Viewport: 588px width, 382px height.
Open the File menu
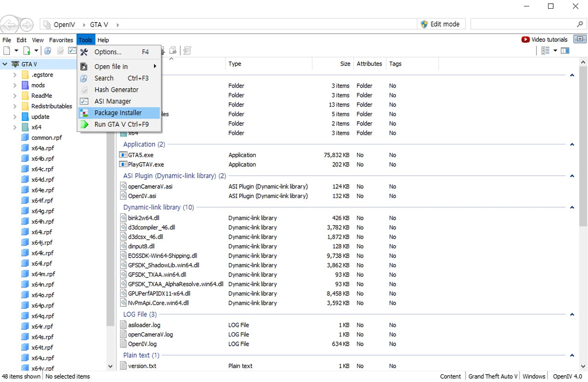pos(7,40)
